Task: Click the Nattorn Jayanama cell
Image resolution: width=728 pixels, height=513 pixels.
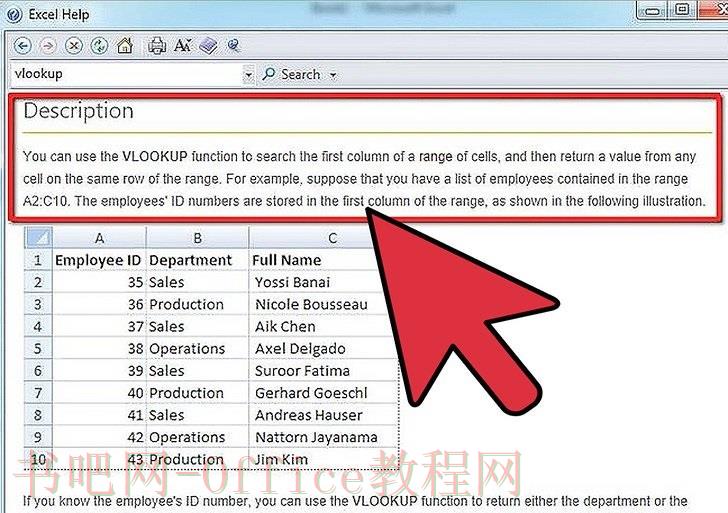Action: pos(324,437)
